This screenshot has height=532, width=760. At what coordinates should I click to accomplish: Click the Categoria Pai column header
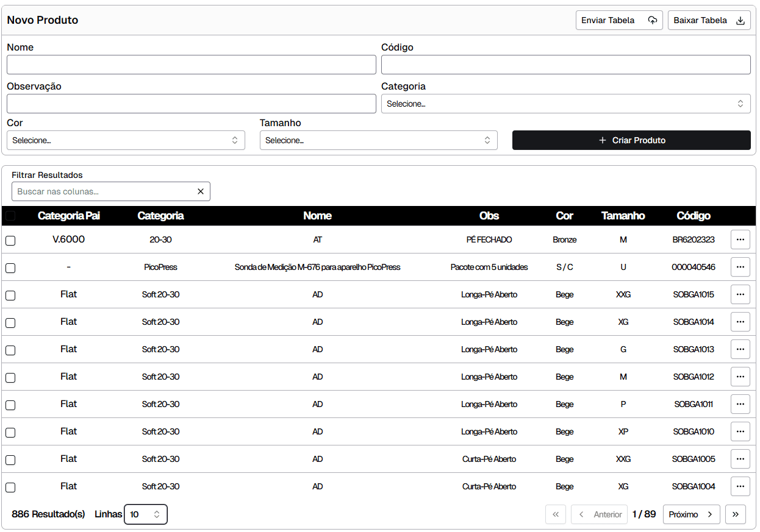pyautogui.click(x=68, y=216)
